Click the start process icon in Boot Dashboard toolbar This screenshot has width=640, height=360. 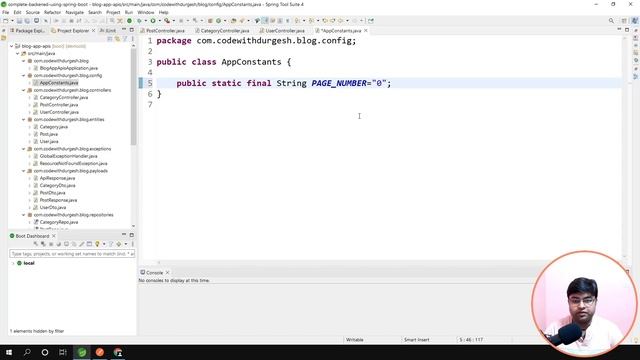coord(36,244)
